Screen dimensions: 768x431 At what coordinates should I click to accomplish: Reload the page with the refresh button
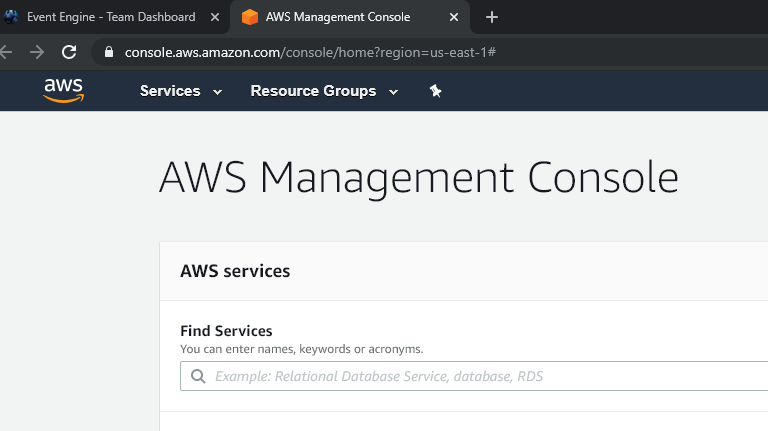(x=69, y=52)
